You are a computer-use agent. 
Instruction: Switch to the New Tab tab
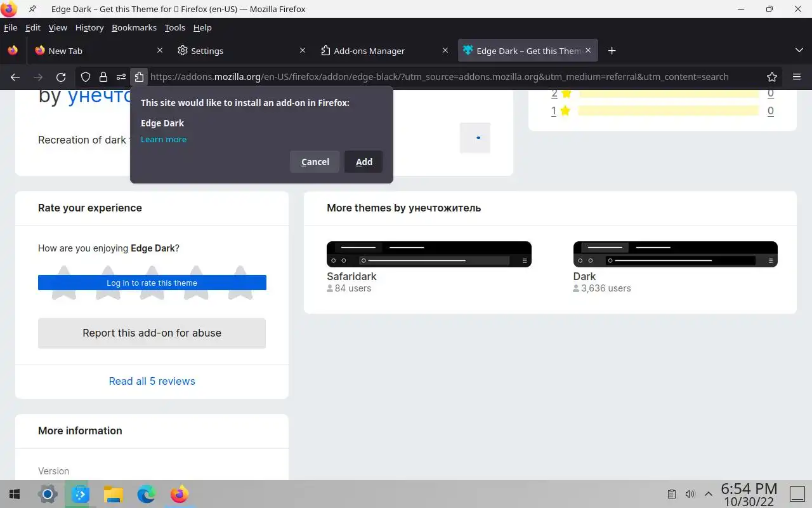point(98,51)
